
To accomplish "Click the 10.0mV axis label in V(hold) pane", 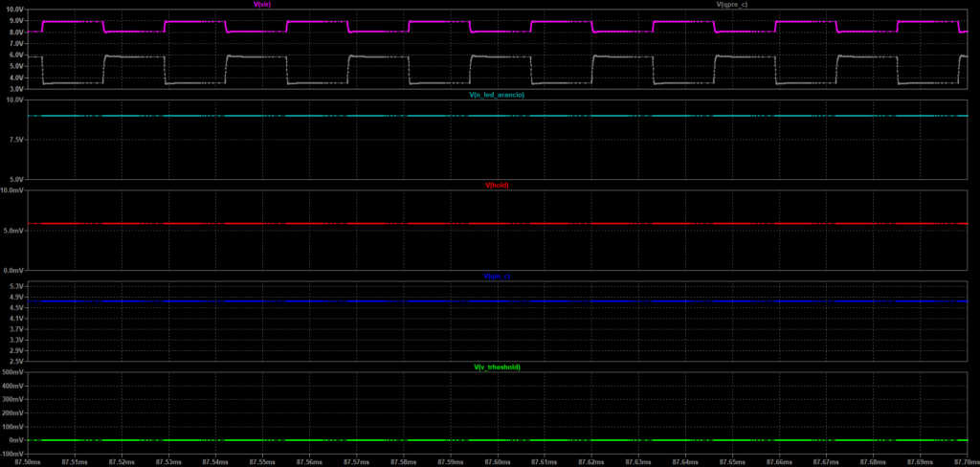I will [12, 189].
